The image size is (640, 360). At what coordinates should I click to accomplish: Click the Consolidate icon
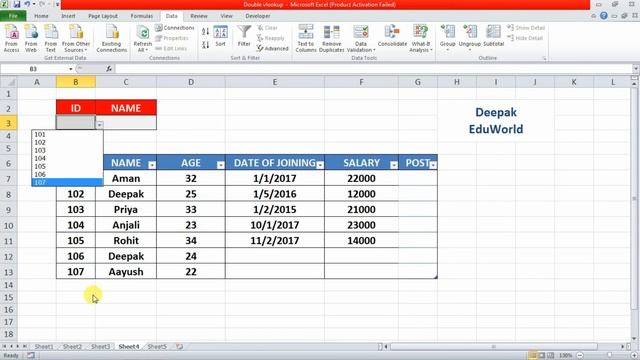coord(392,36)
